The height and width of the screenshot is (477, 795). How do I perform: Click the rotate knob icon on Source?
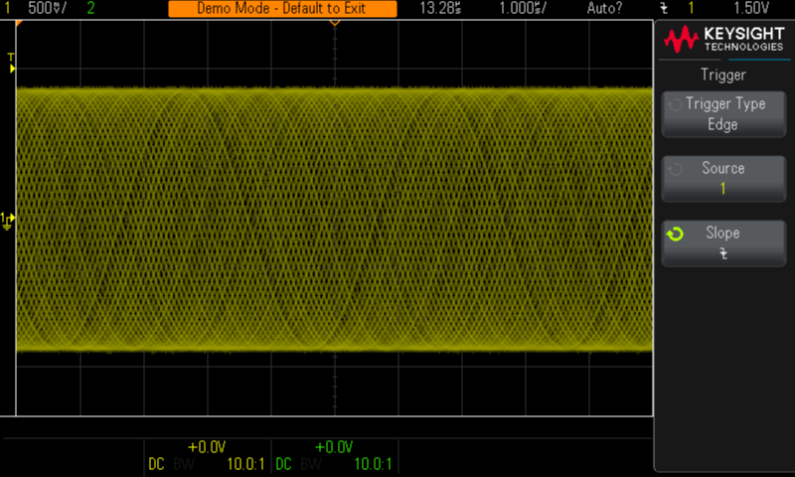[676, 169]
